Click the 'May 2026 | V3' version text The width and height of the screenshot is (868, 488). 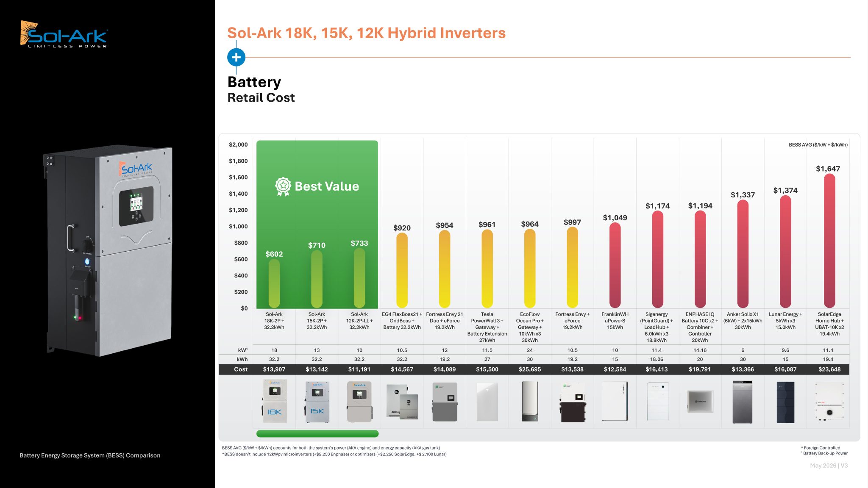click(829, 466)
